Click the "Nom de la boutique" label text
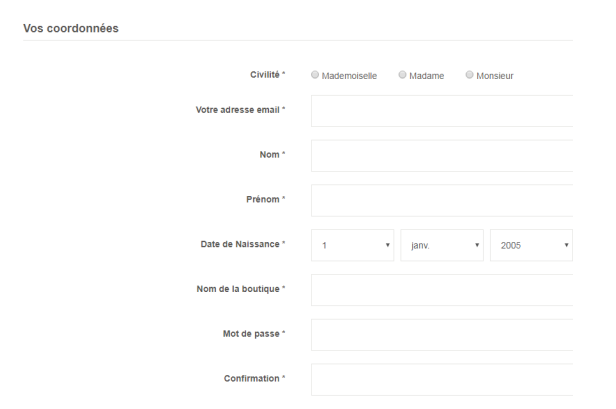Screen dimensions: 616x409 (x=238, y=289)
